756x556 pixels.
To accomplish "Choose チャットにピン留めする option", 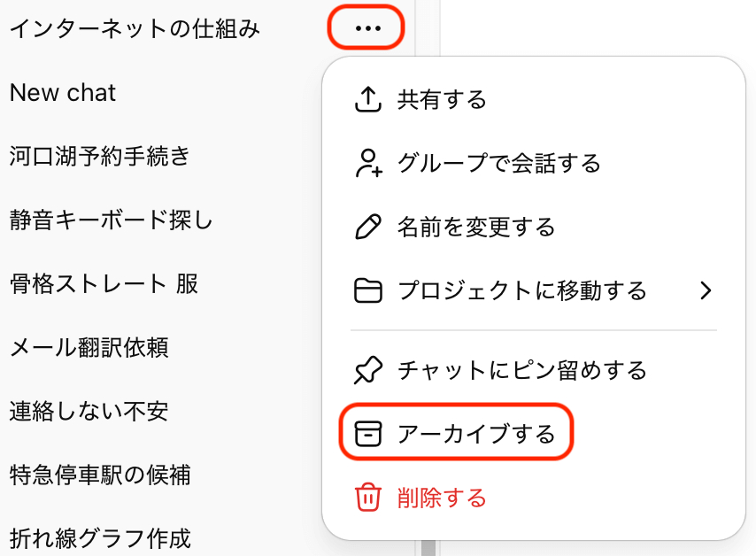I will point(522,370).
